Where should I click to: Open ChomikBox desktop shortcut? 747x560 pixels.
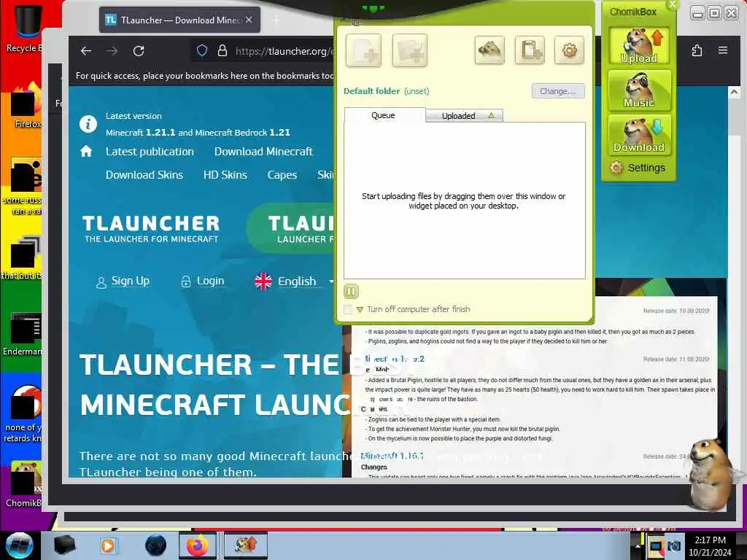(x=24, y=484)
